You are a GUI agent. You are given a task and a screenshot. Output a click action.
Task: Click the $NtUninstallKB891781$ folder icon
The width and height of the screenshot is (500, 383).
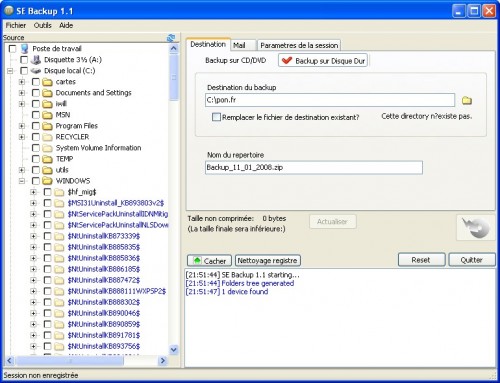tap(59, 335)
